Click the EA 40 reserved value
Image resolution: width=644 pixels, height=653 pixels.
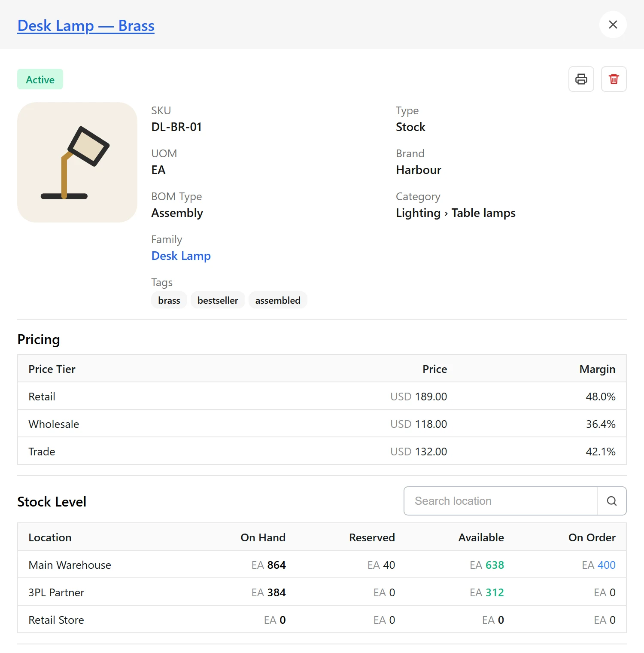pyautogui.click(x=381, y=565)
